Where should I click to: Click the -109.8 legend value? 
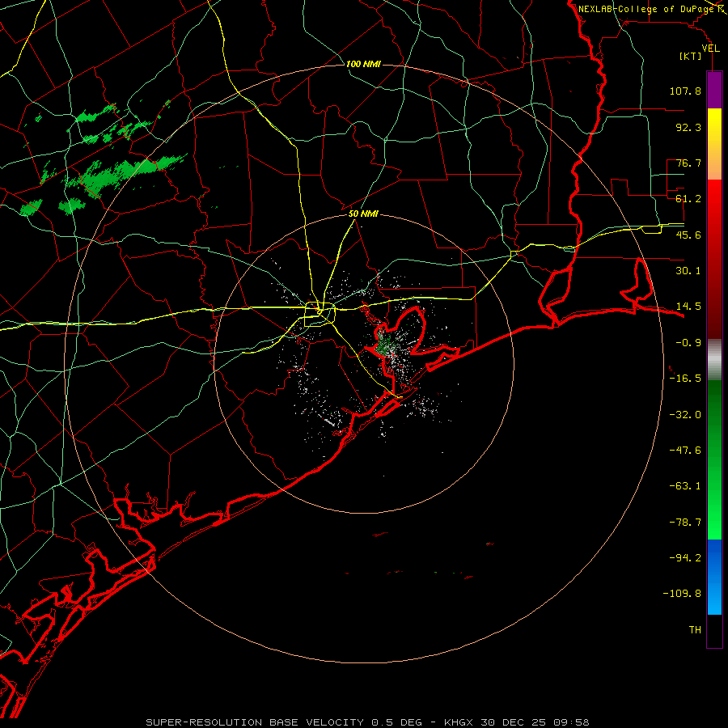[x=682, y=594]
